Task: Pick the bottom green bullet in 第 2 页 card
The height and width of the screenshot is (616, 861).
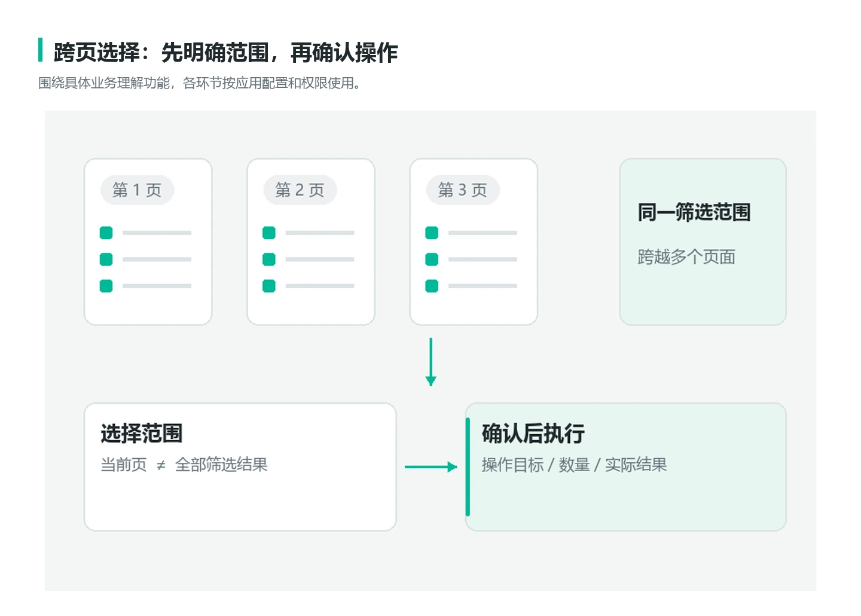Action: [269, 286]
